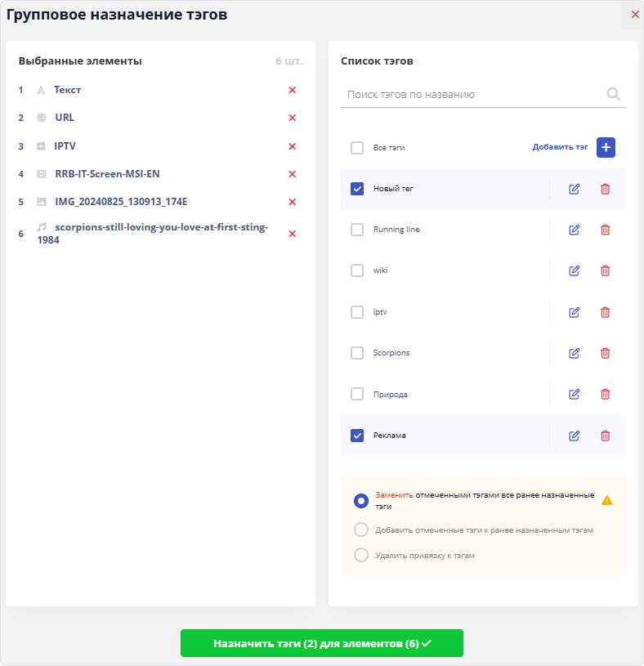Focus the tag search input field
The image size is (644, 666).
(x=474, y=95)
